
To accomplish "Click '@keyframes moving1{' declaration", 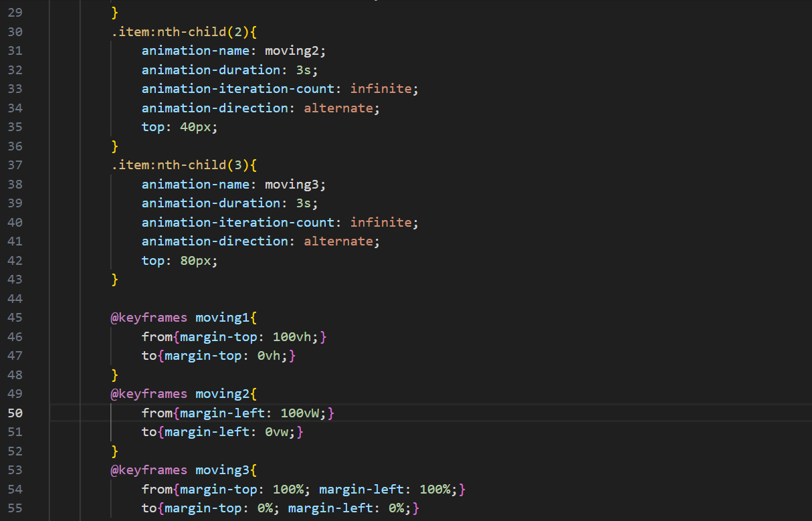I will (x=184, y=318).
